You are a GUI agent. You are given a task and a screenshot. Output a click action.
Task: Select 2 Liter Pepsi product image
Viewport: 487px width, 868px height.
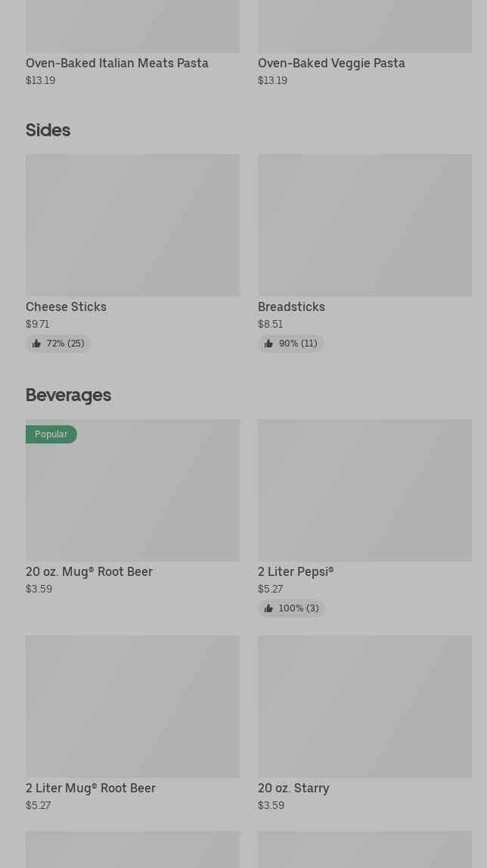(364, 490)
